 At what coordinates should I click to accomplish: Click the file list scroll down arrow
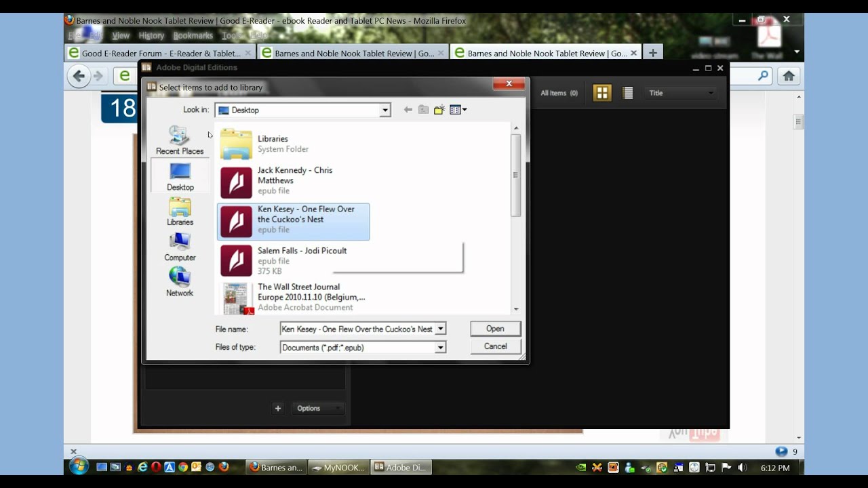[516, 309]
